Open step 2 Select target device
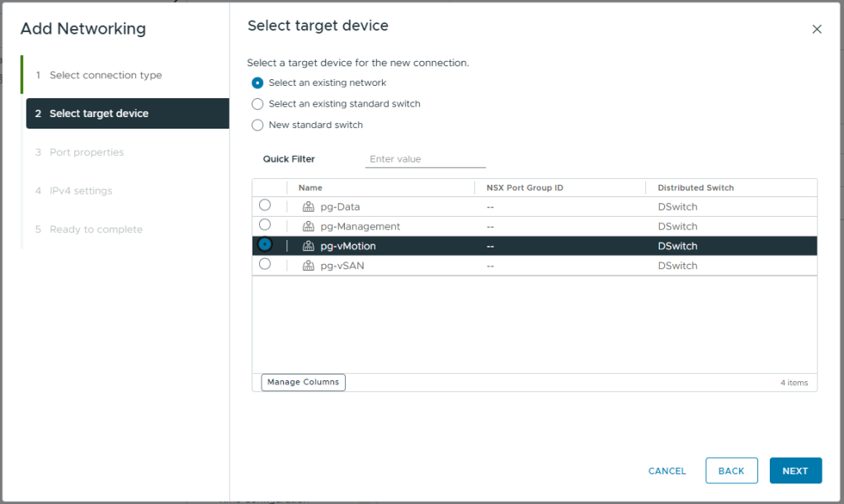The height and width of the screenshot is (504, 844). pos(99,114)
